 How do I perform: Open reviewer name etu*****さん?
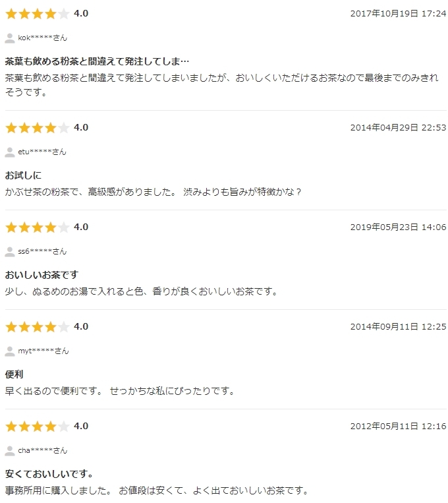coord(42,152)
